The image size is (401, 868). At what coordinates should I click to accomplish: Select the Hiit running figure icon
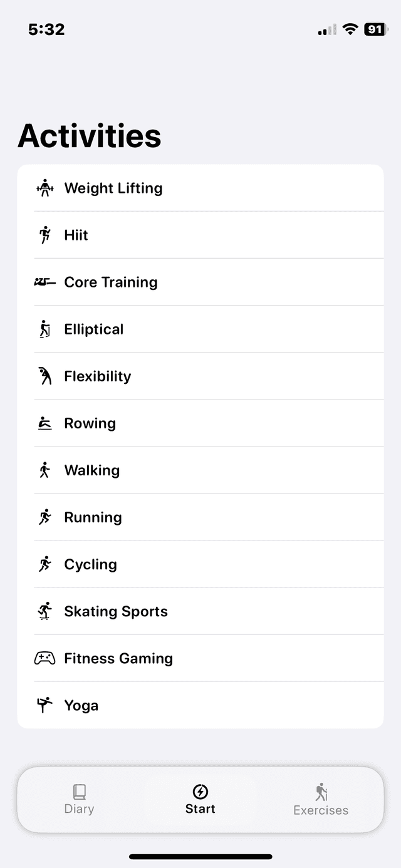44,235
